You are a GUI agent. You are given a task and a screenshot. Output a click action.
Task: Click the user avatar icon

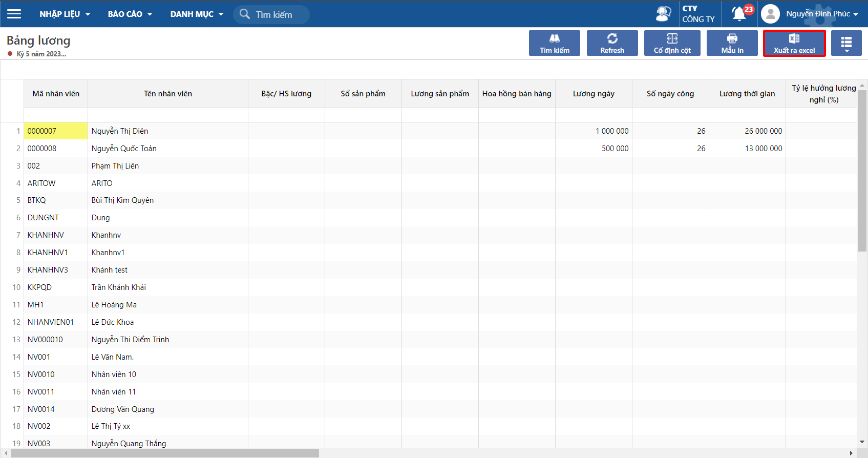770,14
